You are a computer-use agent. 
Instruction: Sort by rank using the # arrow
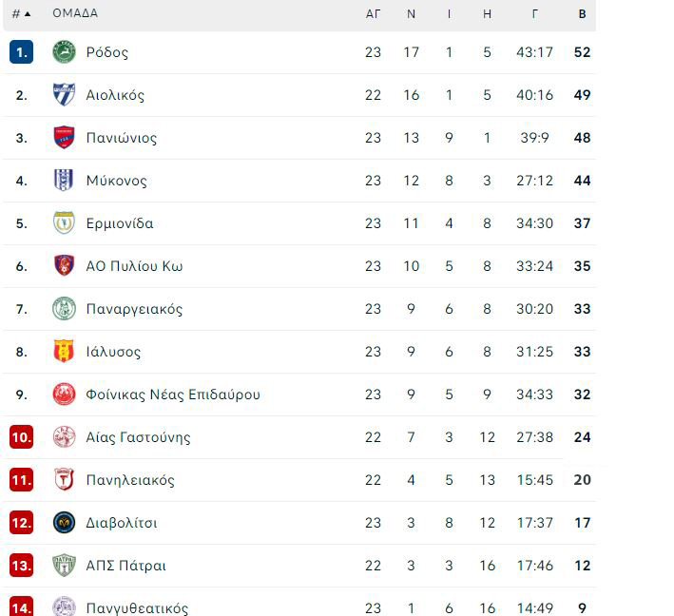(22, 13)
